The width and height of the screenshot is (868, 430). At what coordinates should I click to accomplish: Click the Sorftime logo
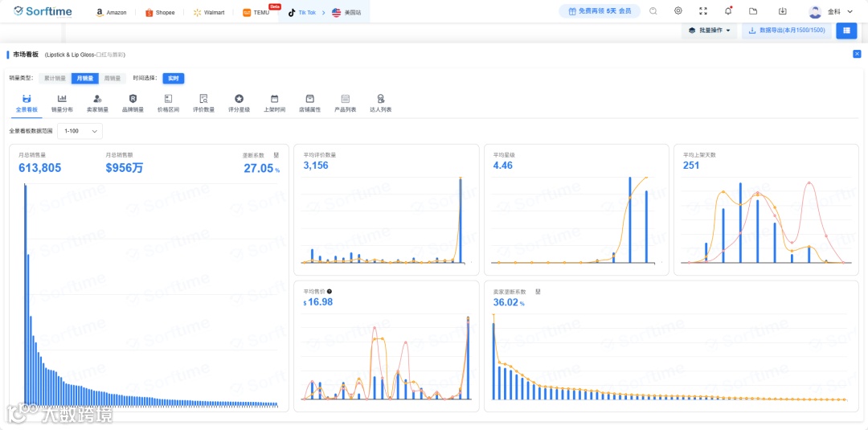point(43,11)
